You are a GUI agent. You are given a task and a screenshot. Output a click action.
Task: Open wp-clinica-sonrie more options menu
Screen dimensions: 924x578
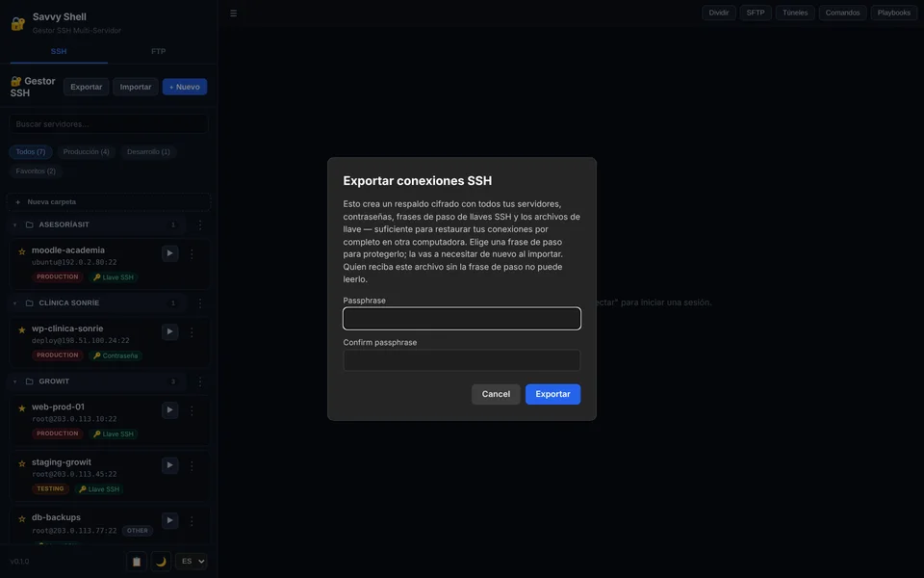192,332
